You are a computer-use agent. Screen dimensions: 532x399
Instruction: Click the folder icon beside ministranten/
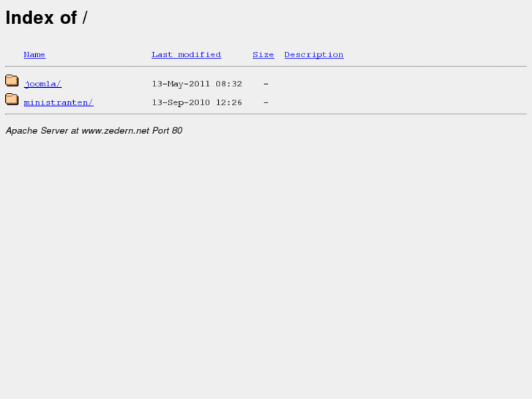click(x=12, y=99)
